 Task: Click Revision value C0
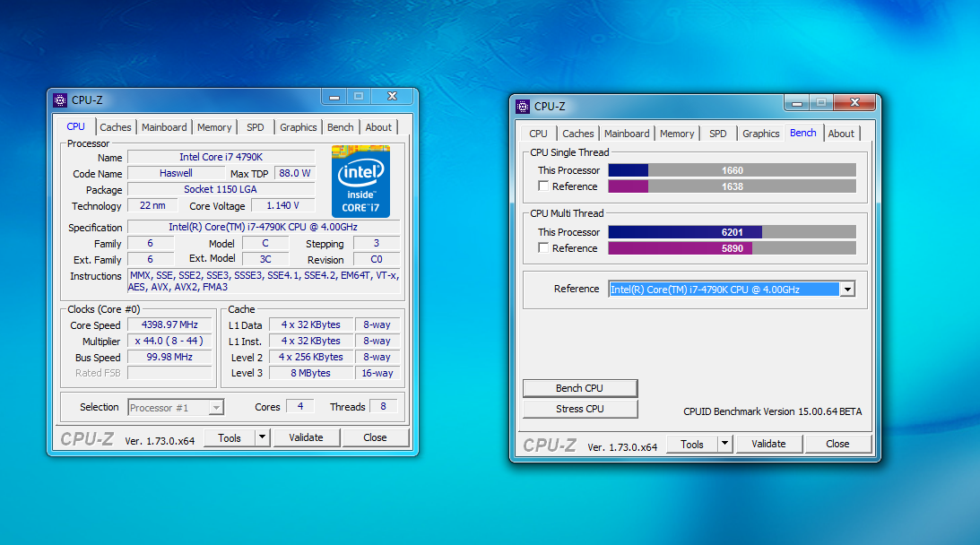tap(377, 259)
